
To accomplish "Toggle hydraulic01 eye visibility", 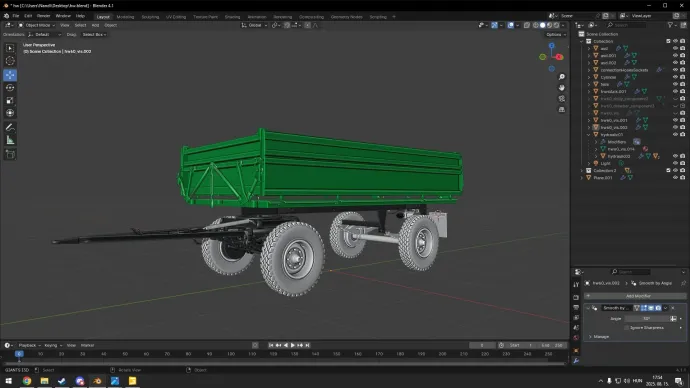I will [675, 135].
